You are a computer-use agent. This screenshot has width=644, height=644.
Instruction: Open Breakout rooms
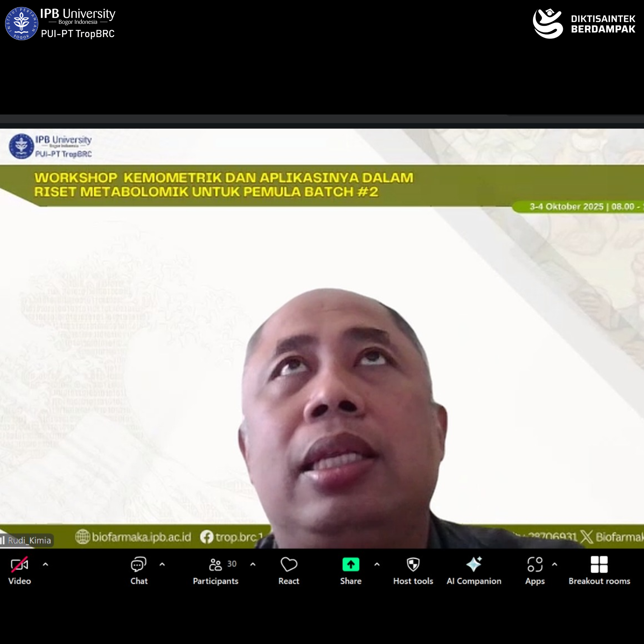click(599, 565)
